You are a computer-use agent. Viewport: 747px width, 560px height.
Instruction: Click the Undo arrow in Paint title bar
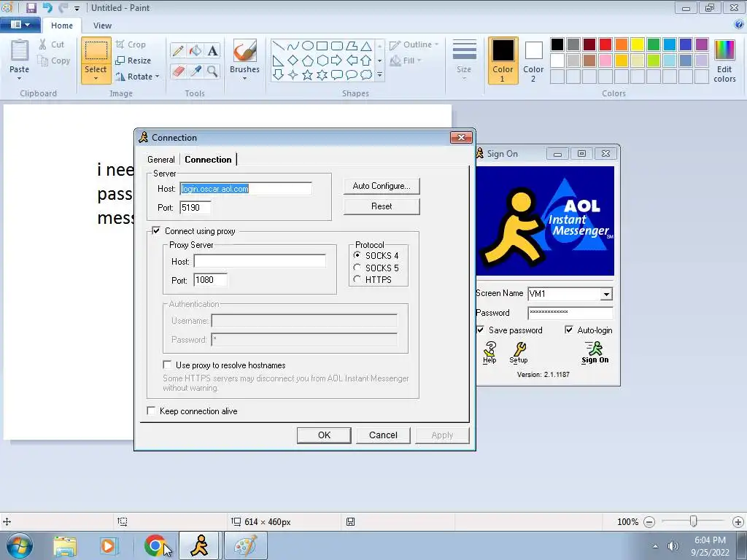click(47, 7)
